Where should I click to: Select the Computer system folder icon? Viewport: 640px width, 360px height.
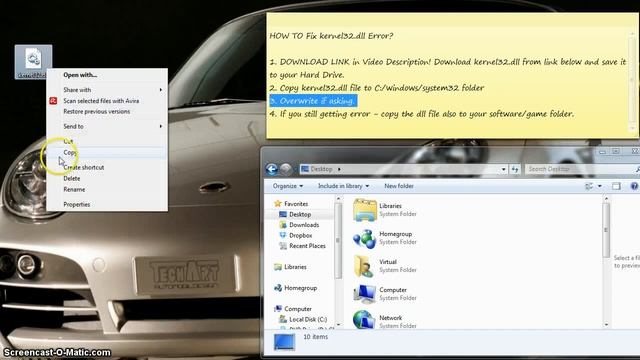(x=364, y=294)
